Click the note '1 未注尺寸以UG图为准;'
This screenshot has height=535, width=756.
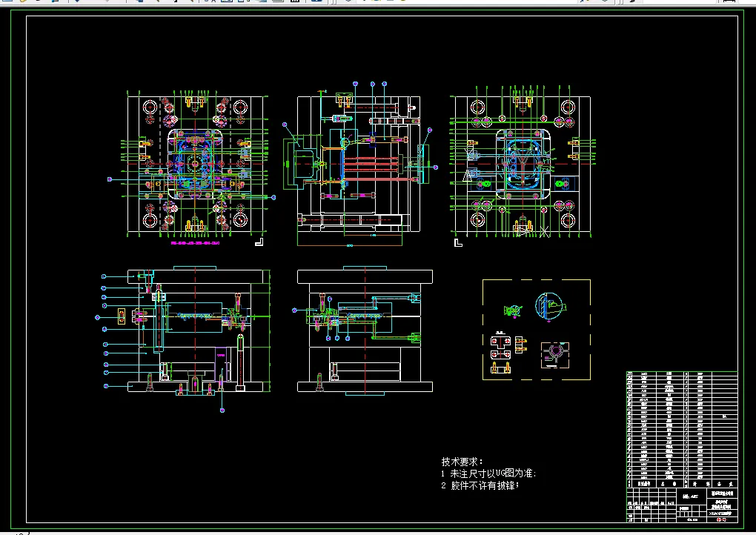pyautogui.click(x=488, y=473)
